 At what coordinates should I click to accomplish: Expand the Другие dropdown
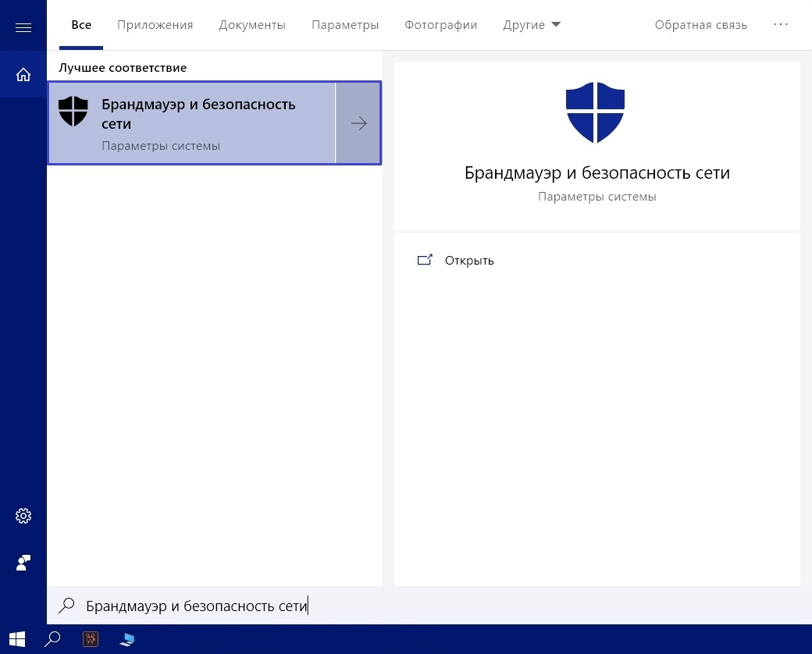pyautogui.click(x=532, y=25)
